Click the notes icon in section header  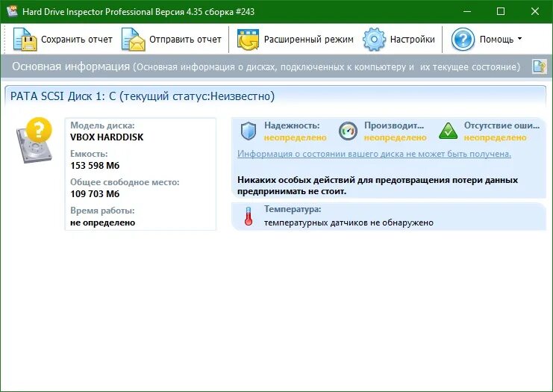(539, 66)
